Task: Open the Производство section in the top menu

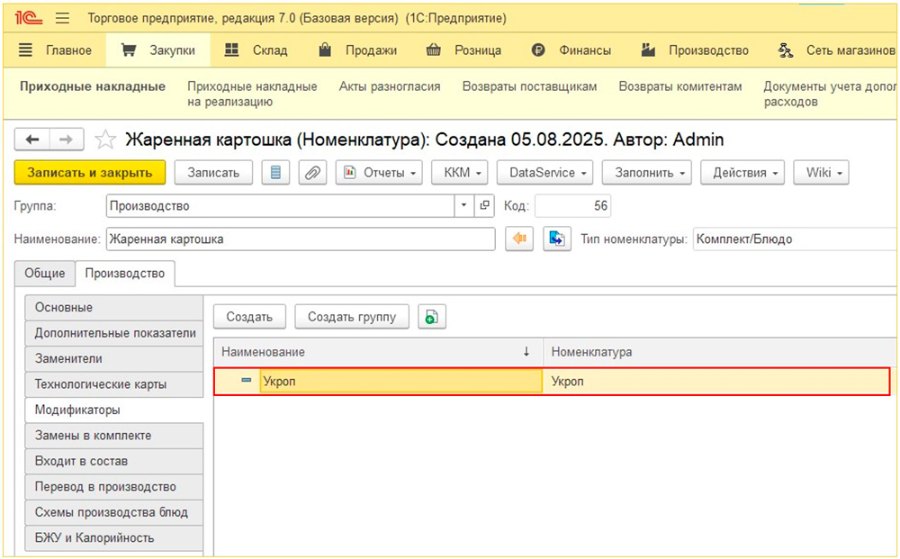Action: tap(708, 51)
